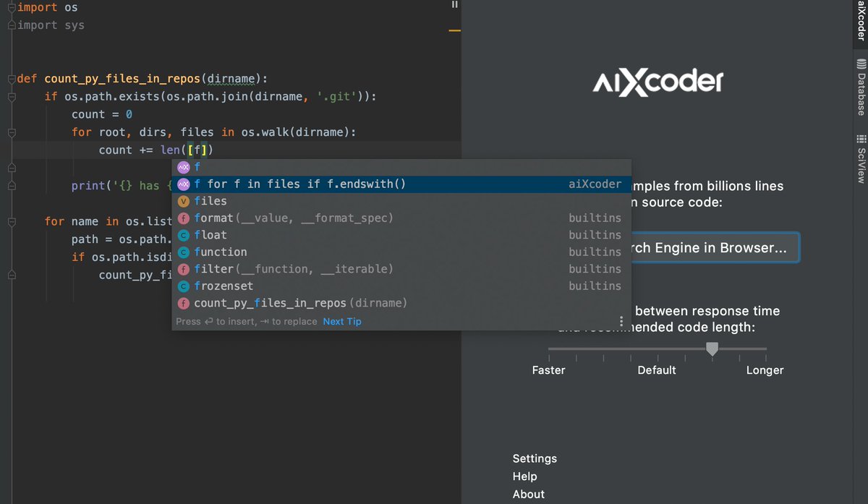Collapse the 'for root, dirs, files' loop fold

point(11,132)
